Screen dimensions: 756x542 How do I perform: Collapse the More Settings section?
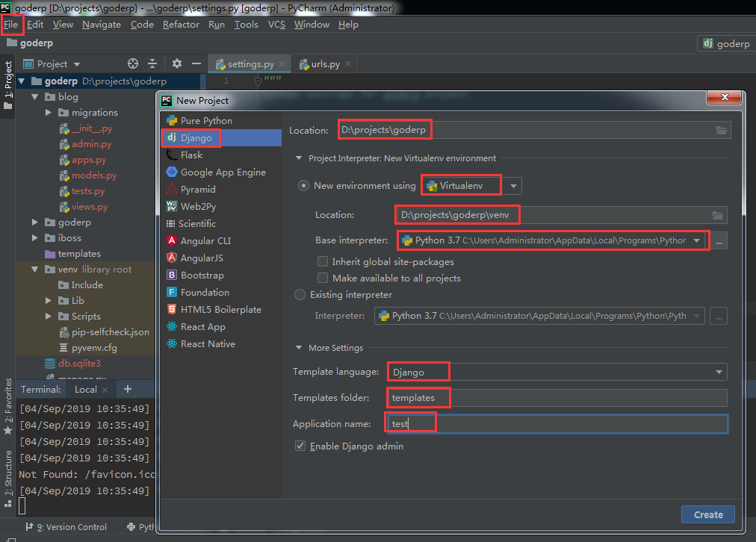299,347
